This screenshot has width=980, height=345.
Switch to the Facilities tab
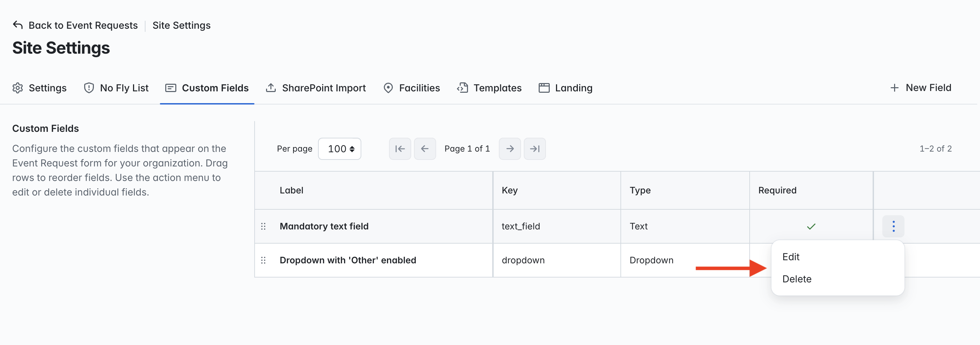[412, 88]
